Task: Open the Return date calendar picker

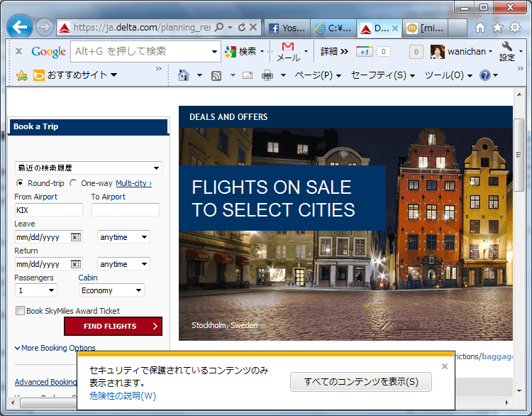Action: [76, 264]
